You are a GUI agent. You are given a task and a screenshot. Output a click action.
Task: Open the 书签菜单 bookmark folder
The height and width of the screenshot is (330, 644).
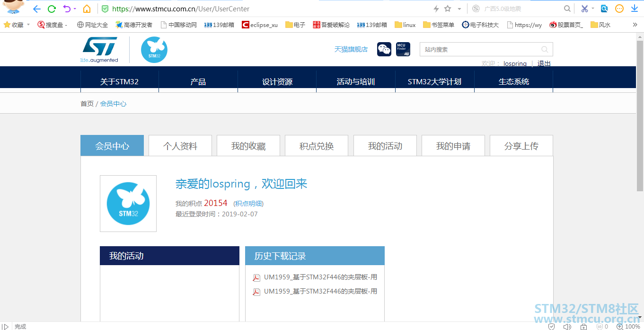(x=439, y=25)
